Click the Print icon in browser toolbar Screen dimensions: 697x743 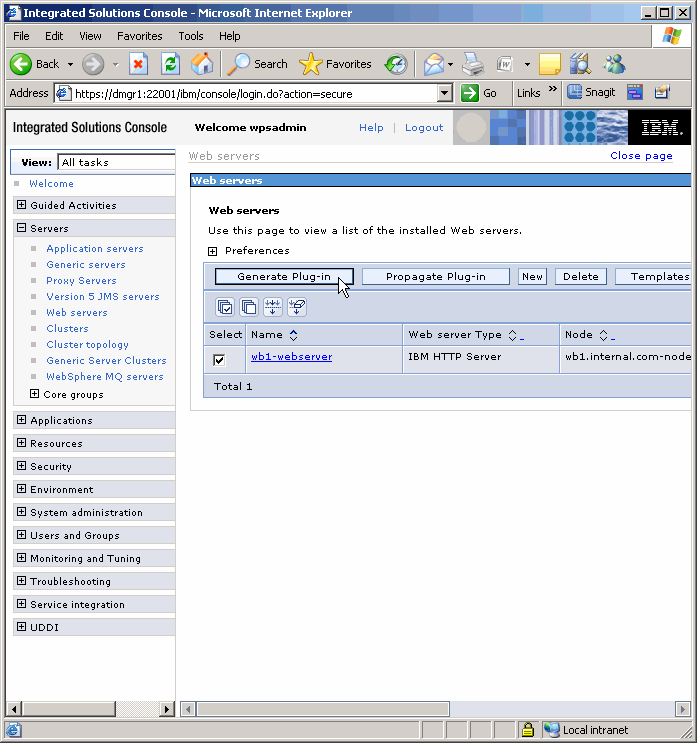472,64
